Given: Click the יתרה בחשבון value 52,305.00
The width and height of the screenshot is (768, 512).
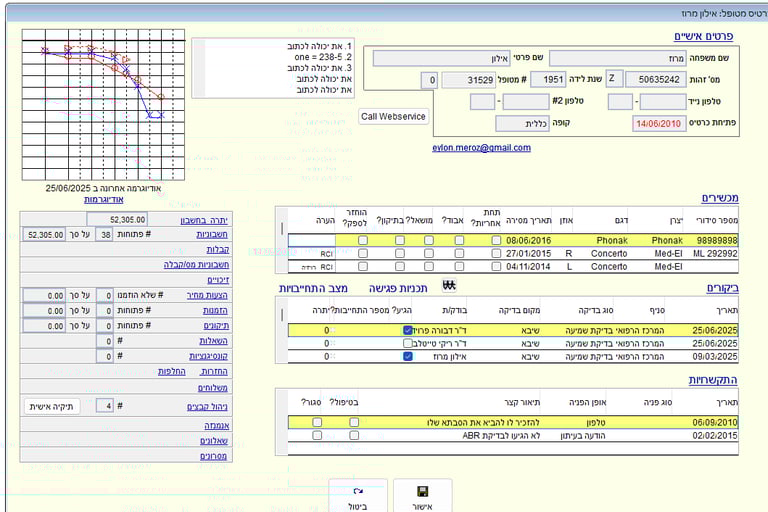Looking at the screenshot, I should [117, 219].
